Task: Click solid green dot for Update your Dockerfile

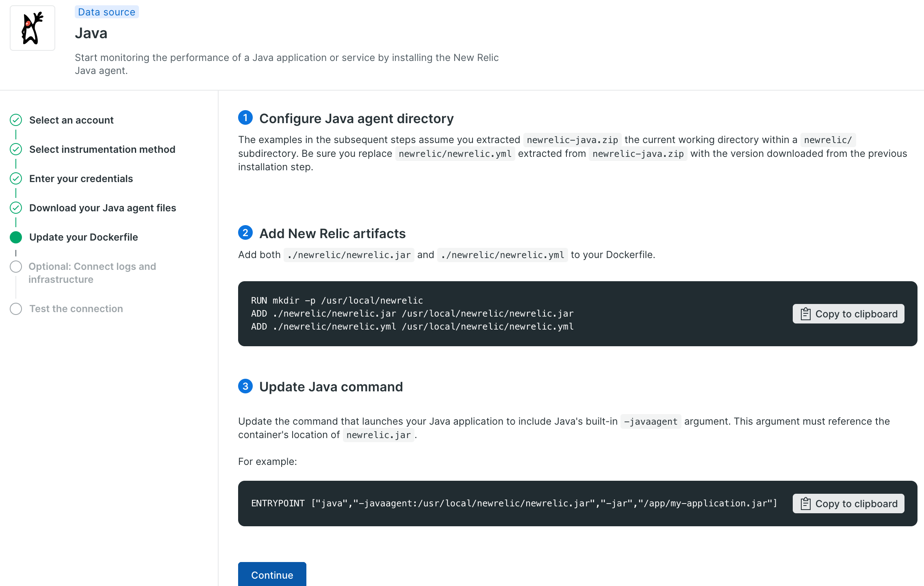Action: [x=16, y=237]
